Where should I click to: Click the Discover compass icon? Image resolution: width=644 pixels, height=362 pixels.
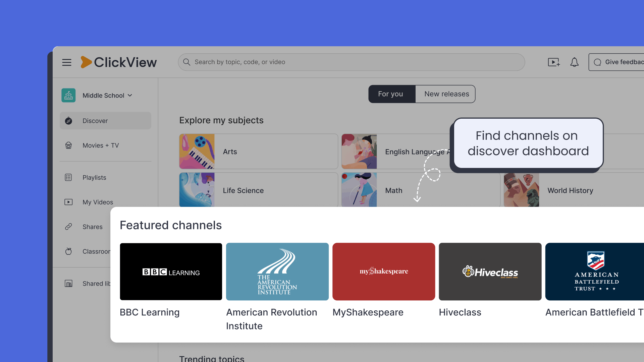coord(68,121)
